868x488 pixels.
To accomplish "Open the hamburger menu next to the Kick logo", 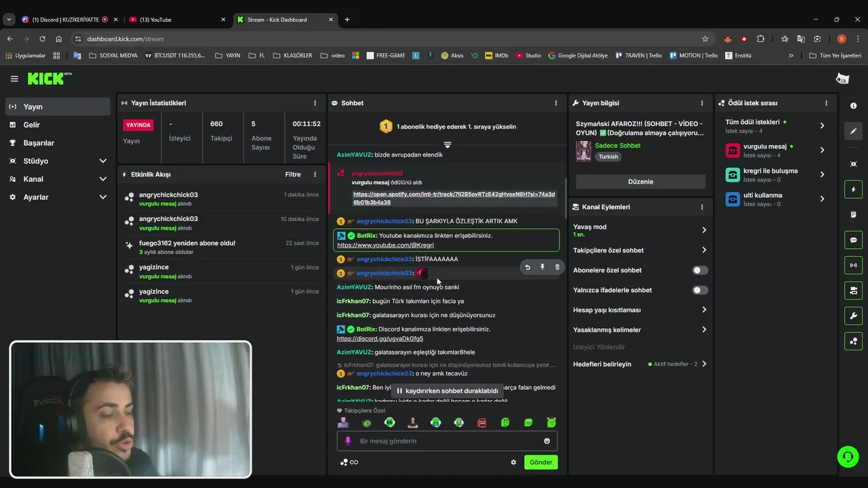I will point(14,79).
